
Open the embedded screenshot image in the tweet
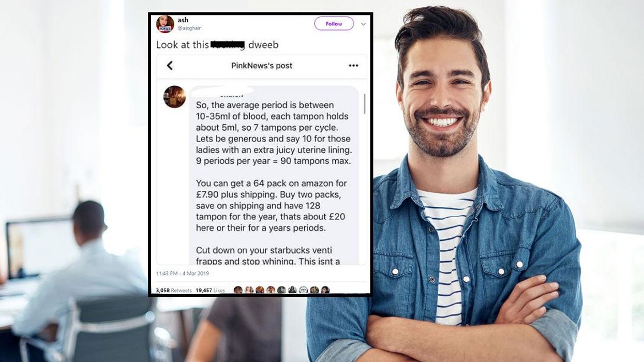(262, 159)
